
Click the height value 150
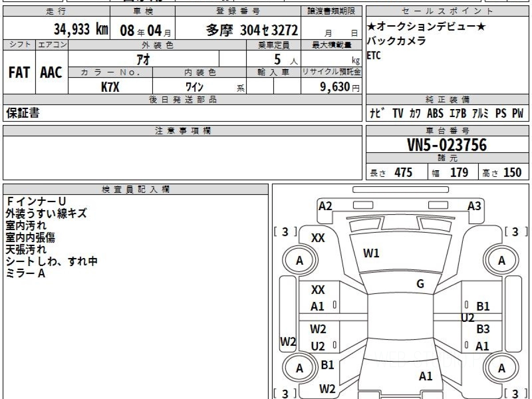point(512,172)
